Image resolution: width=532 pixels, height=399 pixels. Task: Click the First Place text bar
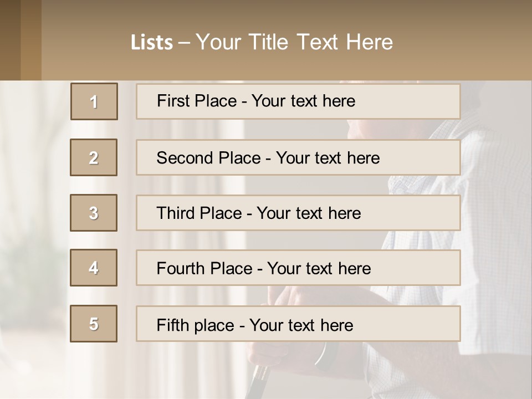[x=298, y=101]
